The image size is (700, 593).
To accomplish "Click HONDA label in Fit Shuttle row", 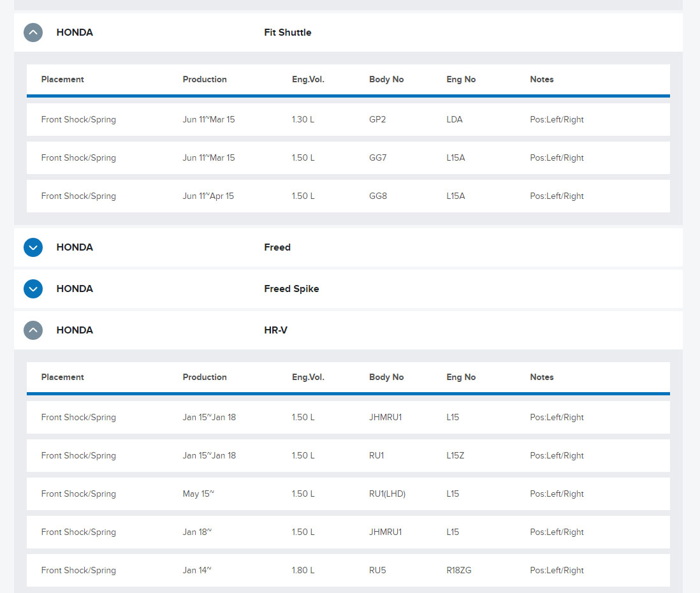I will (x=75, y=33).
